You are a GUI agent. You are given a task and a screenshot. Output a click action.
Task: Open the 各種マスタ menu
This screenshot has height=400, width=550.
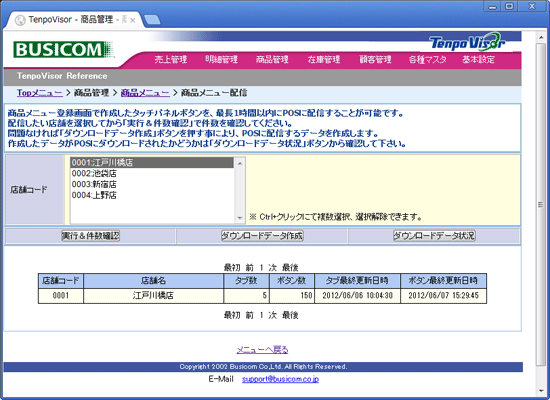pos(428,59)
